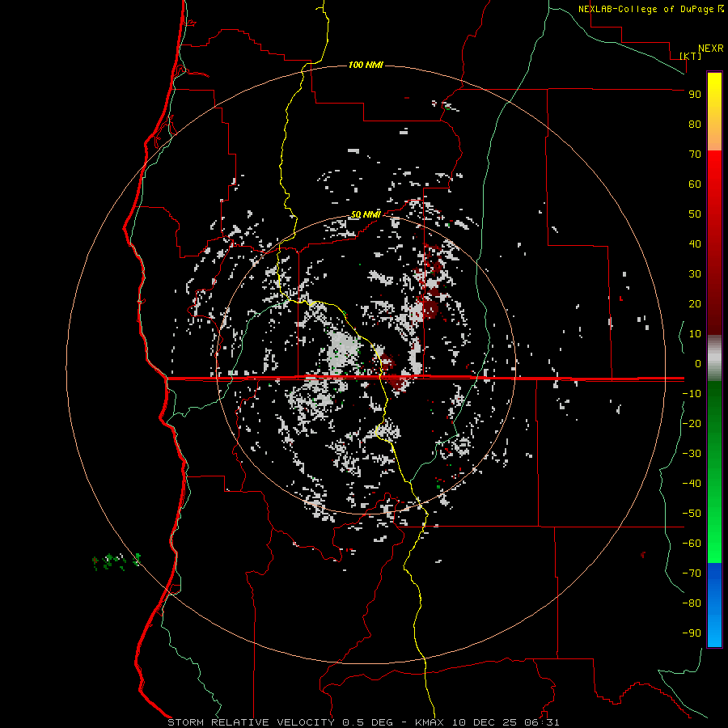Click the 70 value on velocity scale
This screenshot has width=728, height=728.
(x=695, y=154)
